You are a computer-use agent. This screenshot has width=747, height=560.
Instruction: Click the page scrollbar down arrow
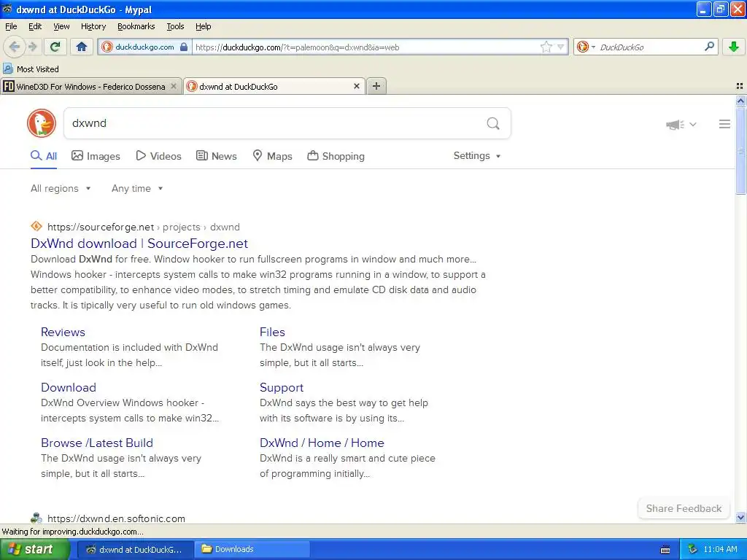[740, 517]
